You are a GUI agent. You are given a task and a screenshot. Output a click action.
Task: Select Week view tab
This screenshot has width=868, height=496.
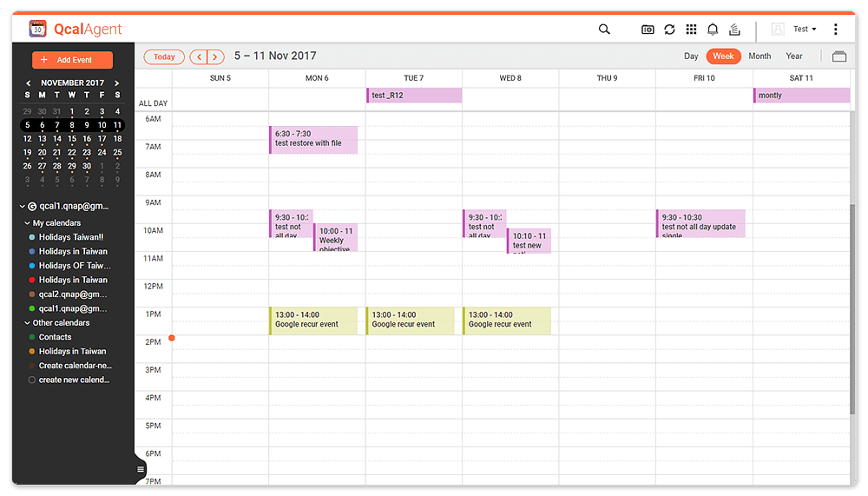click(723, 56)
